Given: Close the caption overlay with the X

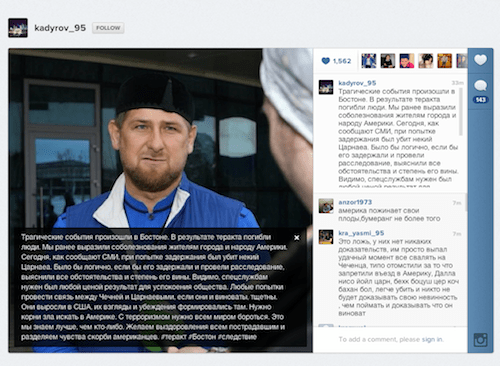Looking at the screenshot, I should click(297, 238).
